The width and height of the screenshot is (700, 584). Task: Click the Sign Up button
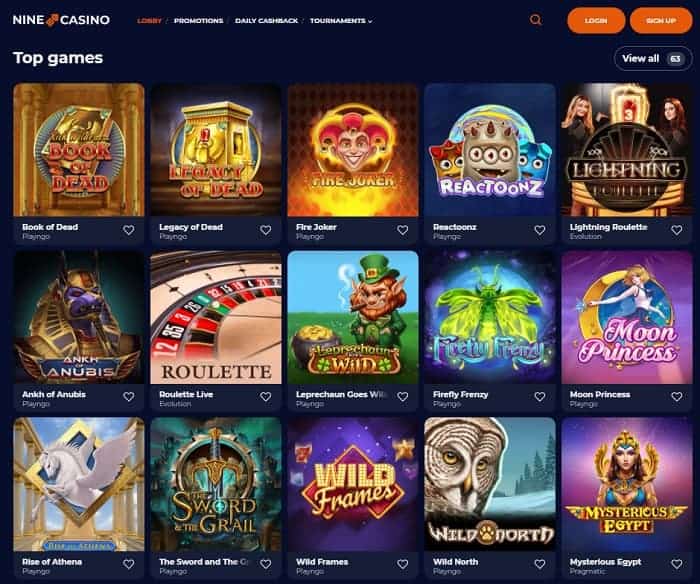pyautogui.click(x=661, y=21)
